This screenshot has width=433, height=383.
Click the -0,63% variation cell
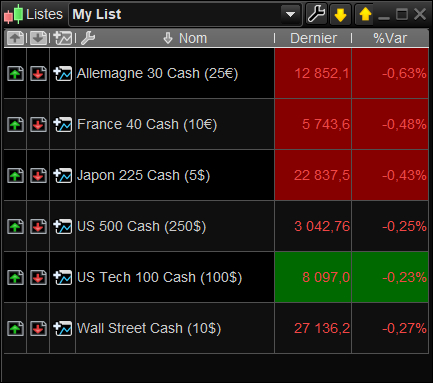[x=390, y=73]
